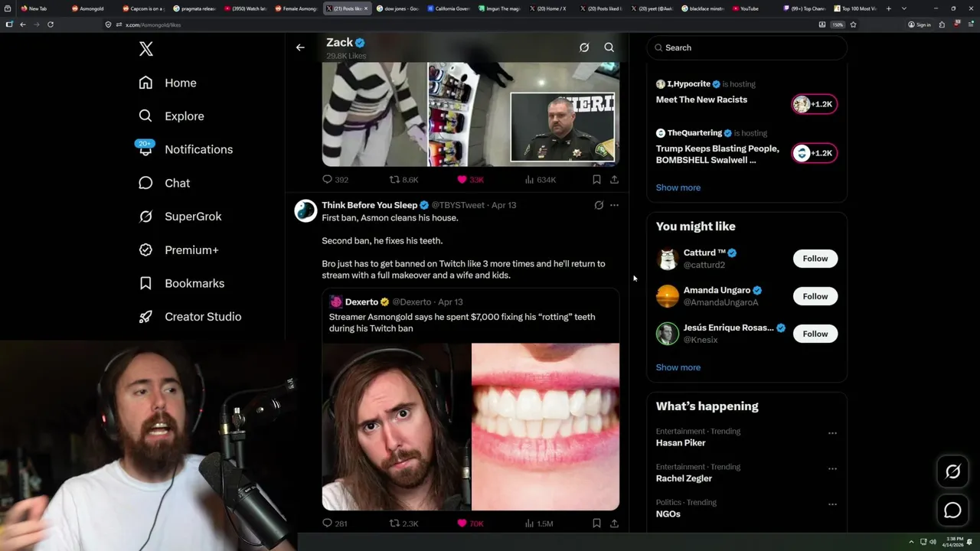Open the teeth photo in the quoted post
Viewport: 980px width, 551px height.
coord(545,426)
